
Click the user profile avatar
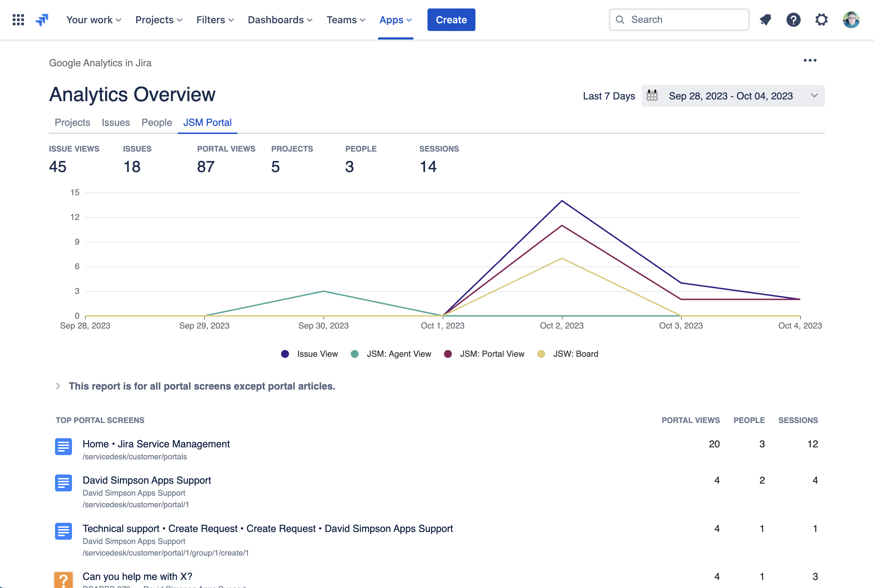point(851,20)
